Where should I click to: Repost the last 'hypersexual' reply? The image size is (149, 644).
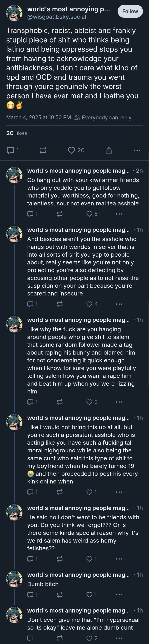pos(60,638)
